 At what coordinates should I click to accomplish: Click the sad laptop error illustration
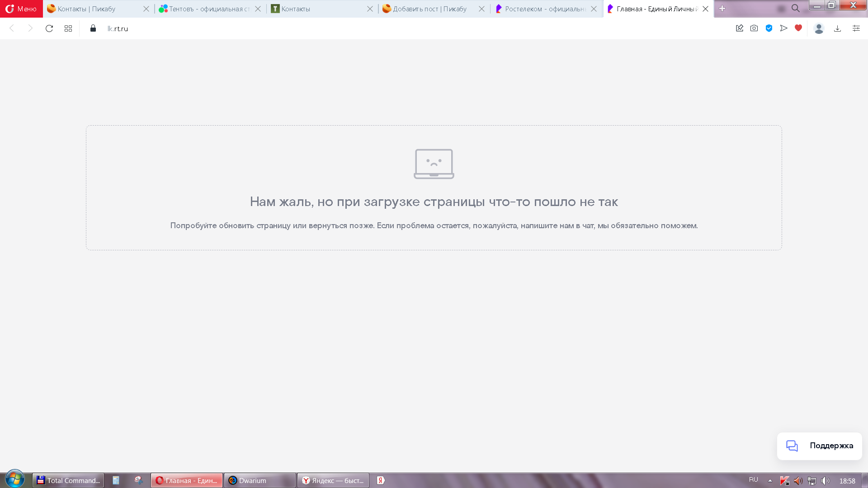pos(434,164)
